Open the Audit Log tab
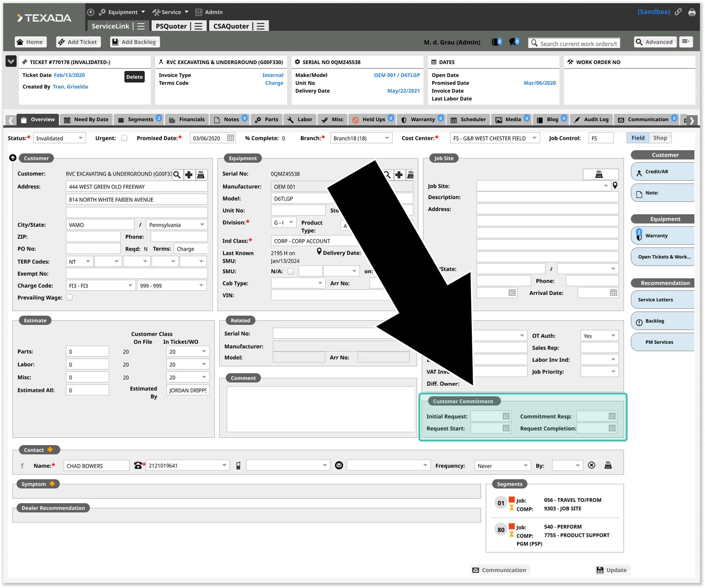This screenshot has height=588, width=705. tap(591, 120)
